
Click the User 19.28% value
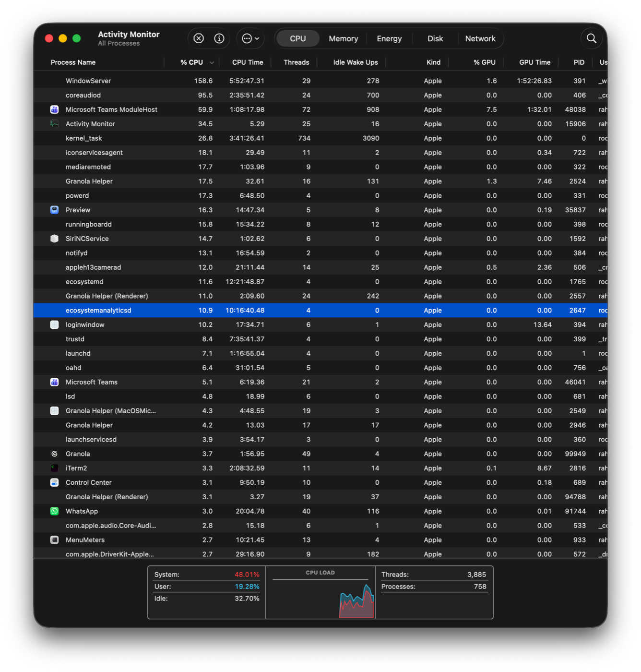(x=247, y=587)
